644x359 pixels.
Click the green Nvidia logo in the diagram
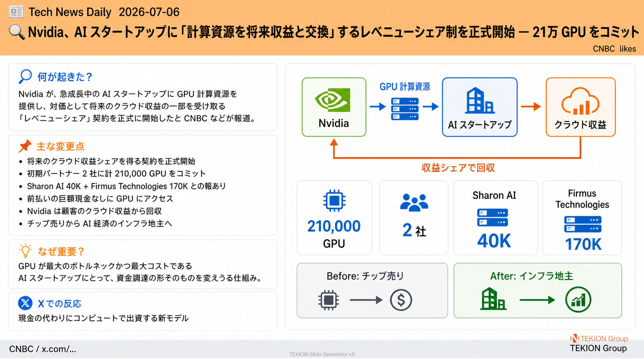(333, 100)
